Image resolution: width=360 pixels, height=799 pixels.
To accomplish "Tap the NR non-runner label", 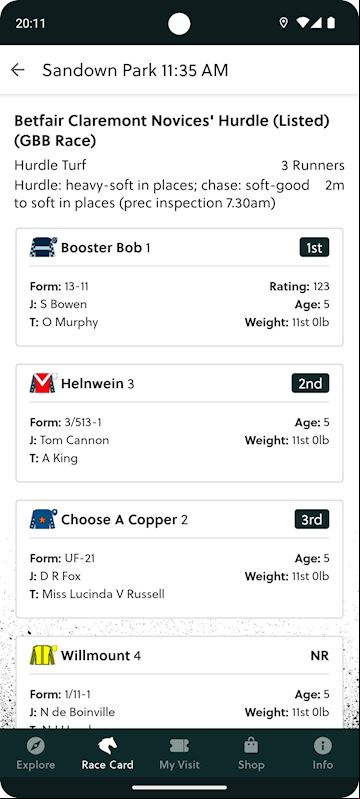I will pyautogui.click(x=320, y=656).
